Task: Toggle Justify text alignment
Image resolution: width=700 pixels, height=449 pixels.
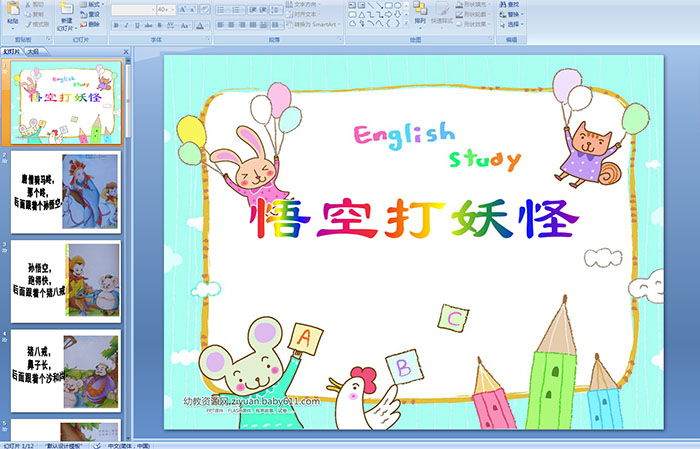Action: (253, 25)
